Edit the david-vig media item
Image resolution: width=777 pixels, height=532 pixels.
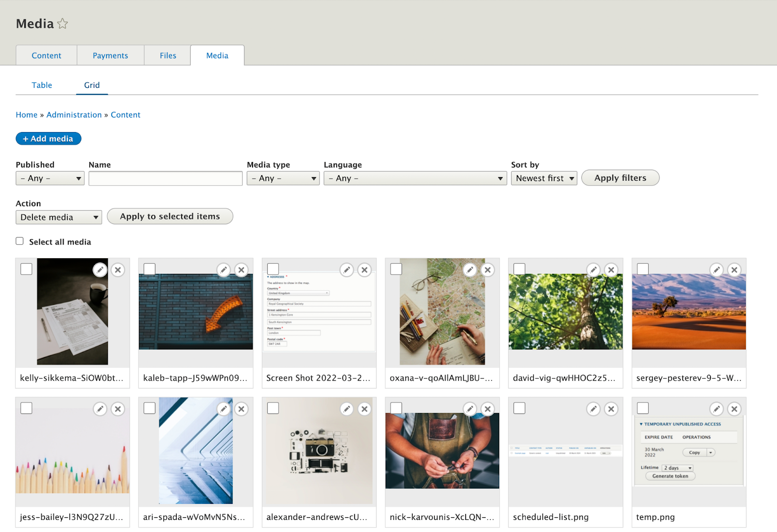click(x=593, y=270)
